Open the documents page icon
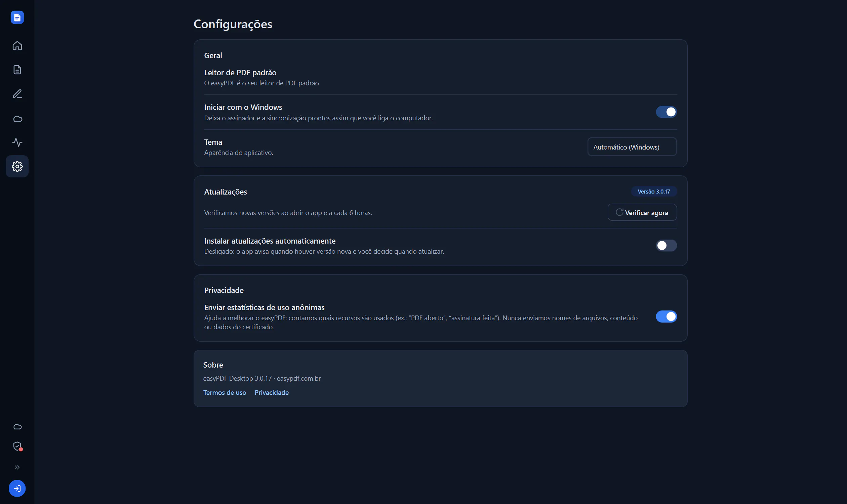 [17, 70]
